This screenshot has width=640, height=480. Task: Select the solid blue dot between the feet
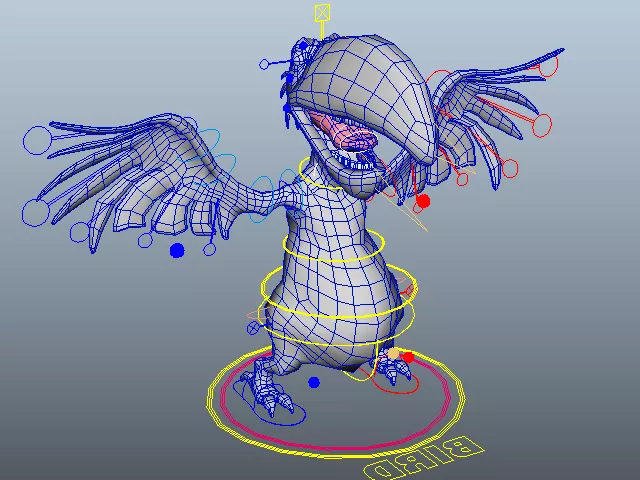[x=314, y=382]
